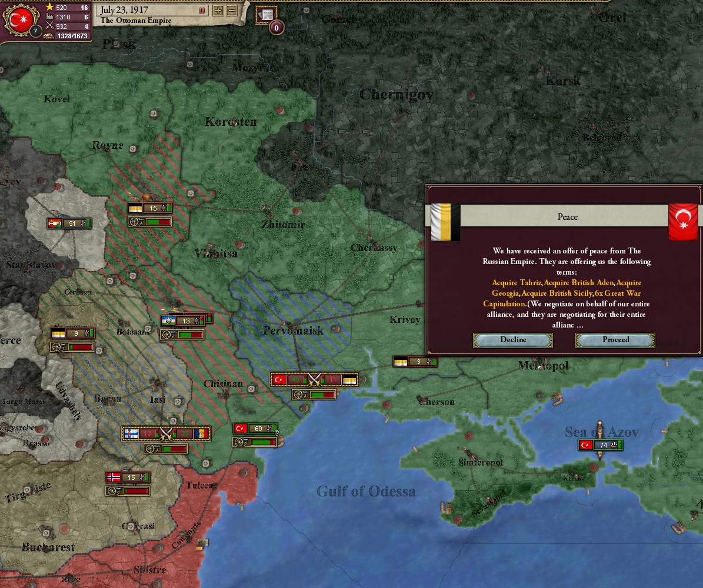Click the Silistre province label
The image size is (703, 588).
pyautogui.click(x=150, y=570)
